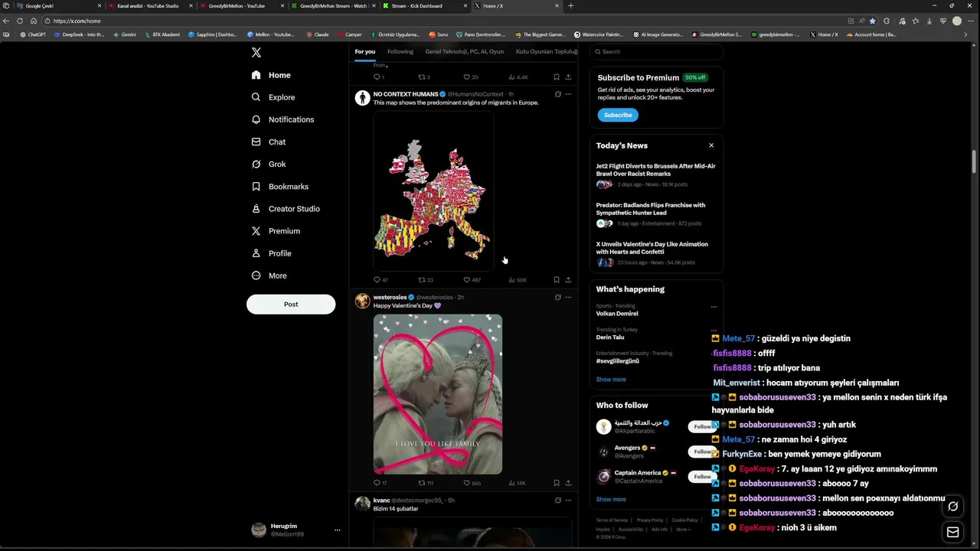
Task: Follow the @Akpartiarabic account
Action: [702, 427]
